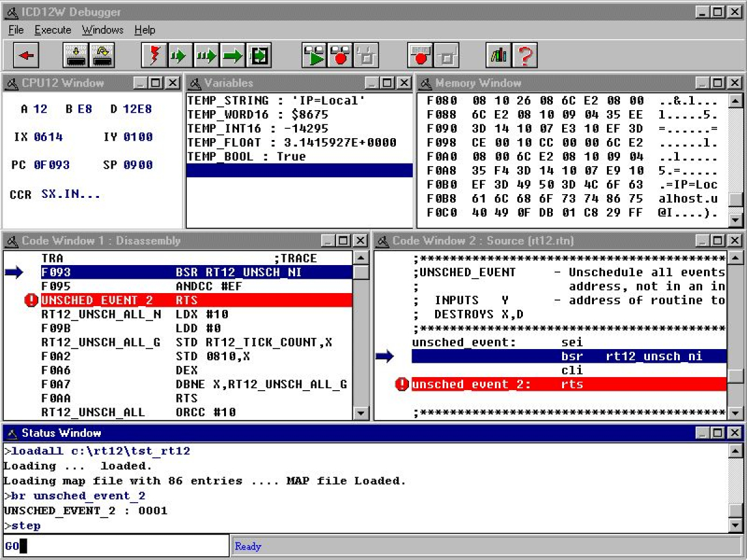
Task: Click the red record macro icon
Action: (x=341, y=55)
